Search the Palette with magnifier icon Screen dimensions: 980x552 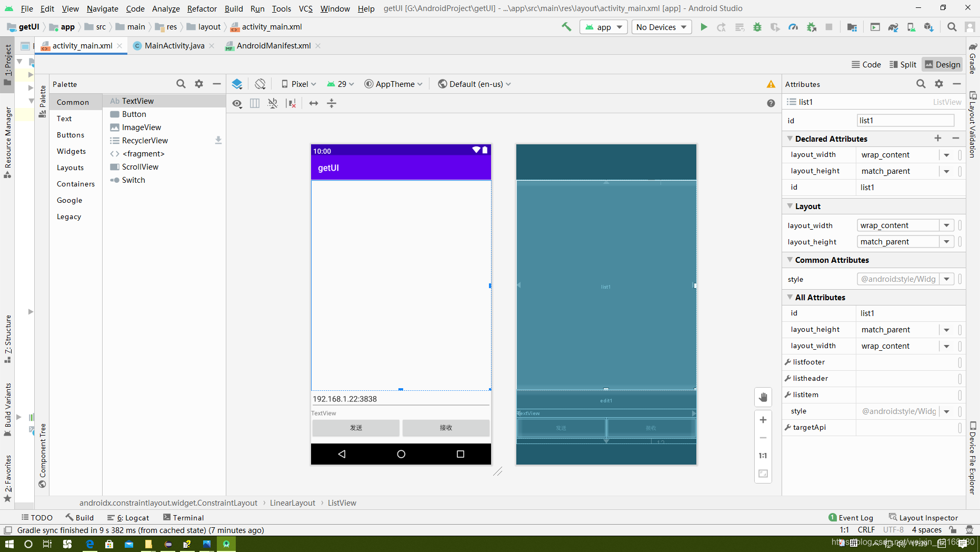point(181,84)
